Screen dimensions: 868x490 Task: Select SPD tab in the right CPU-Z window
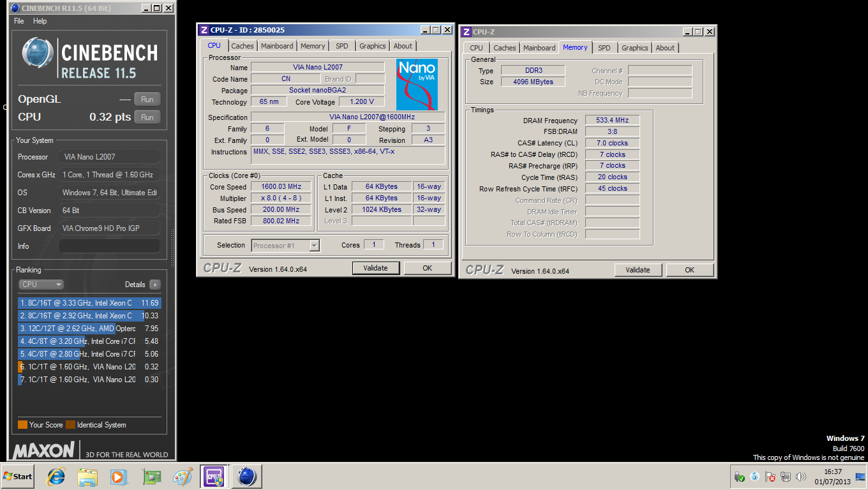(x=604, y=48)
